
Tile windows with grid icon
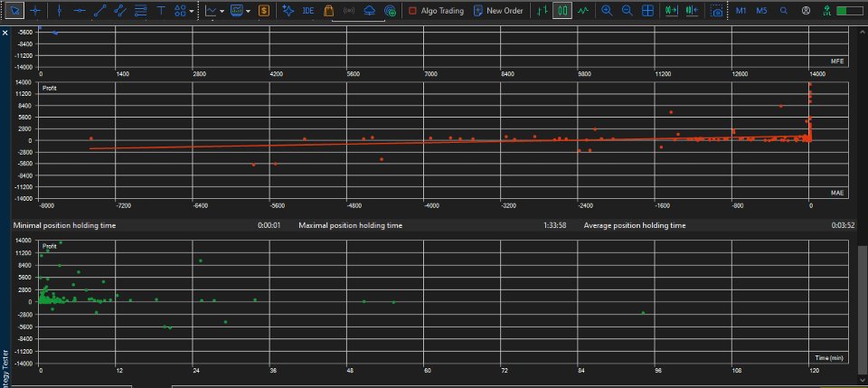[647, 11]
